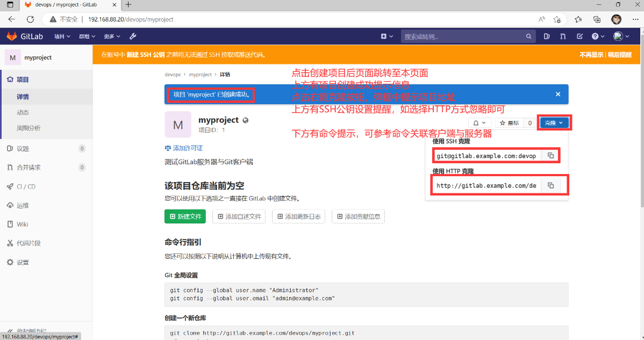The height and width of the screenshot is (340, 644).
Task: Click 添加贡献信息 button
Action: coord(358,216)
